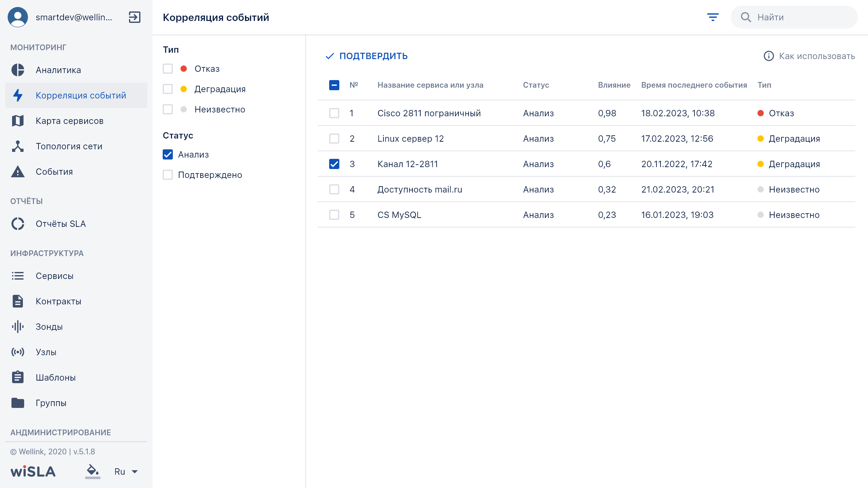The width and height of the screenshot is (868, 488).
Task: Click the События warning triangle icon
Action: coord(18,172)
